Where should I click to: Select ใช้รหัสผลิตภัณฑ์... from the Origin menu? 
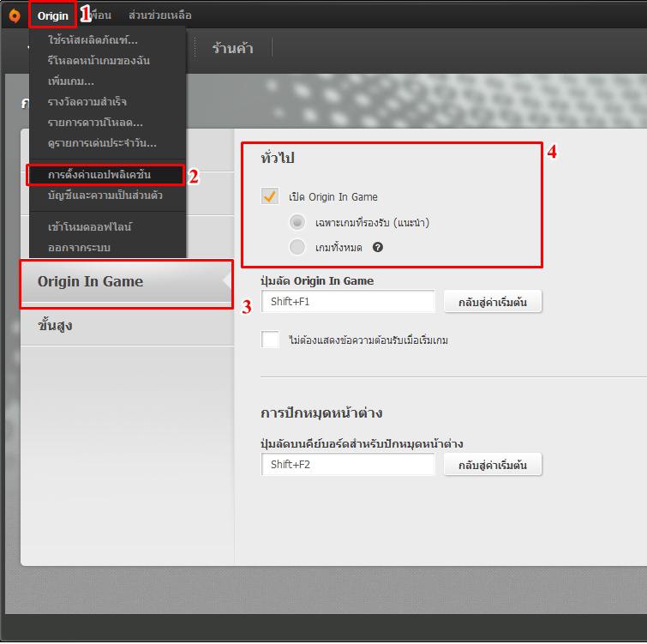point(107,40)
